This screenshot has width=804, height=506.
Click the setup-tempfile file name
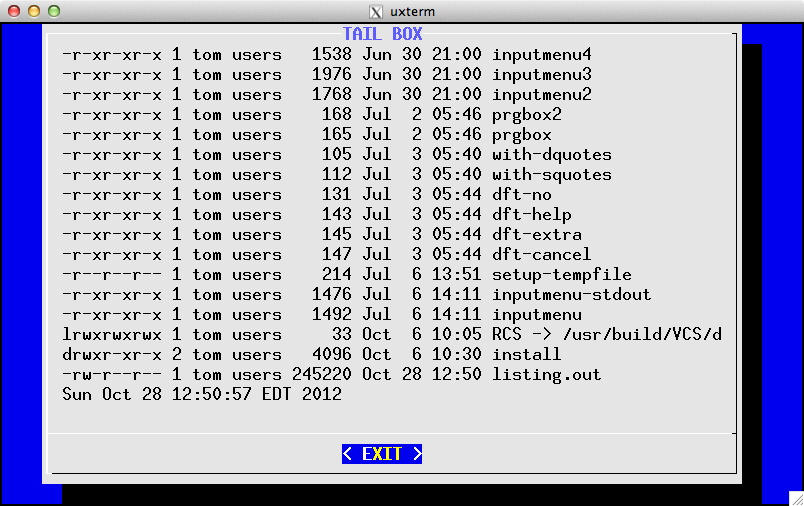[561, 274]
